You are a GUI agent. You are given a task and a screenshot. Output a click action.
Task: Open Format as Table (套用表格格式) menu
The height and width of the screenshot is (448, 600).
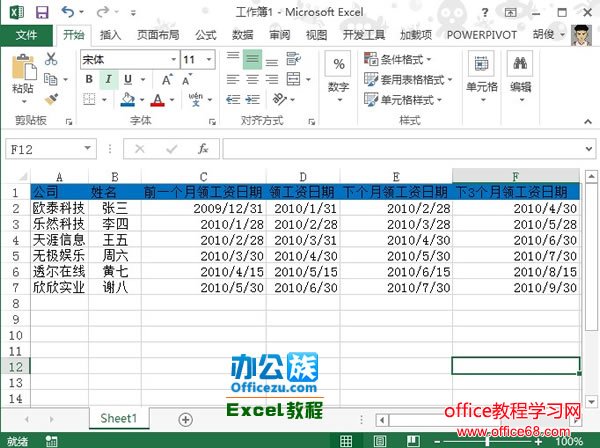click(x=408, y=80)
